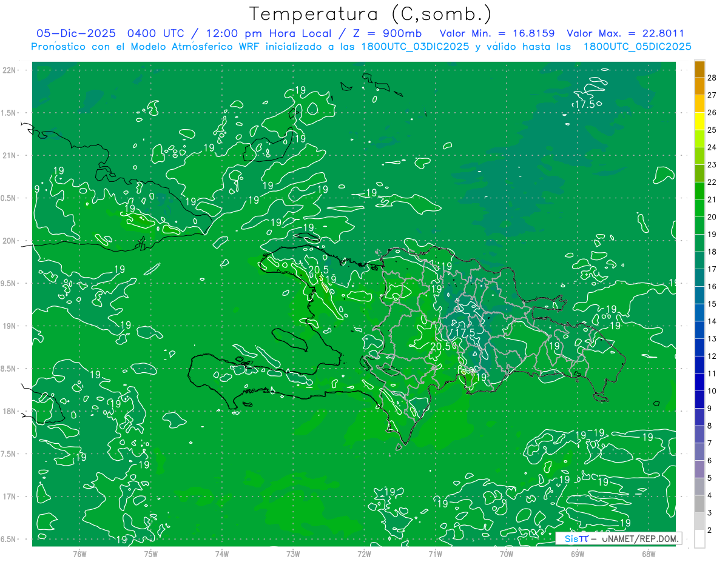Click the '5' color bar label
The image size is (728, 562).
coord(710,478)
